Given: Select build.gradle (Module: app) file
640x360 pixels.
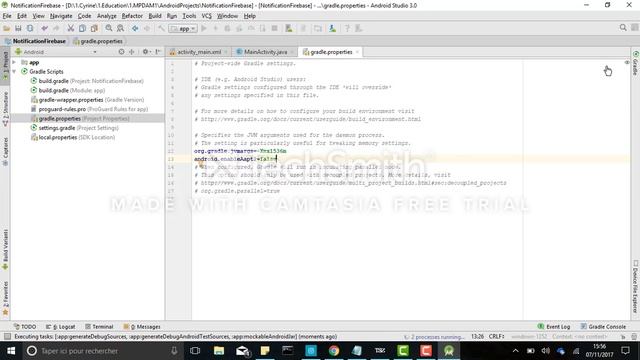Looking at the screenshot, I should [x=68, y=91].
